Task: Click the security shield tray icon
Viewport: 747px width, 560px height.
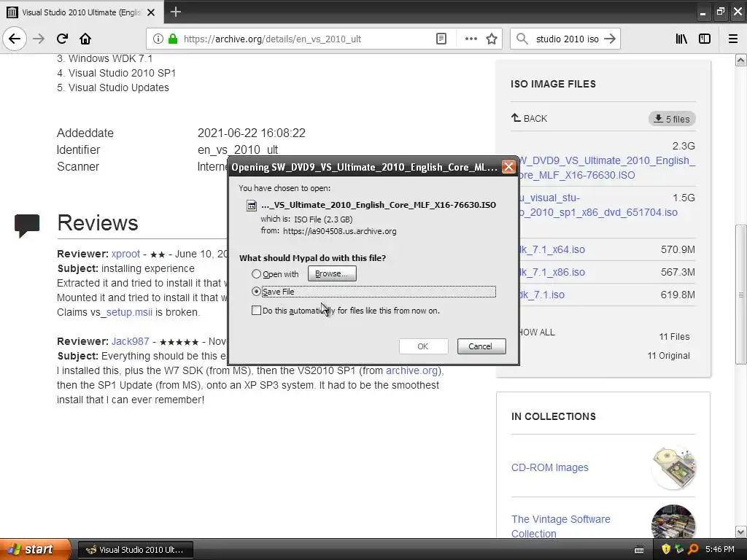Action: tap(666, 549)
